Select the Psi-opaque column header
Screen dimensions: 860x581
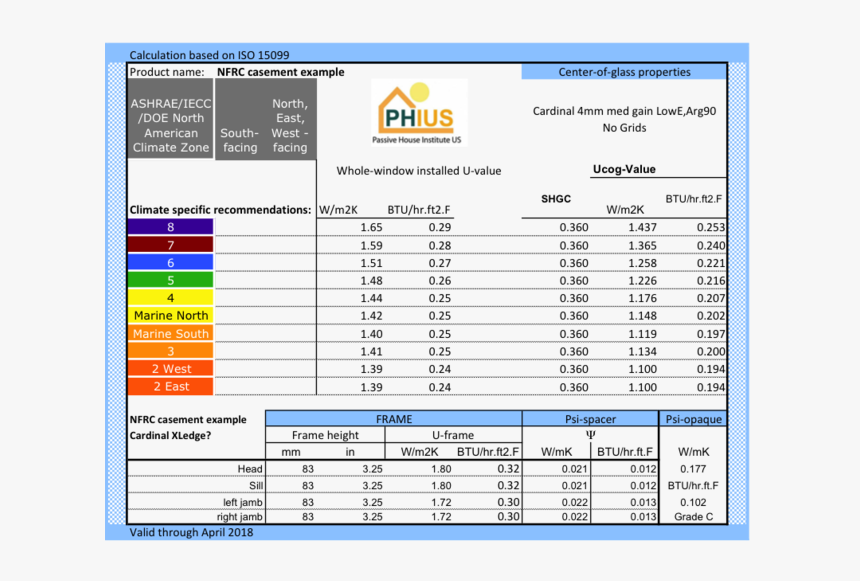click(x=693, y=420)
